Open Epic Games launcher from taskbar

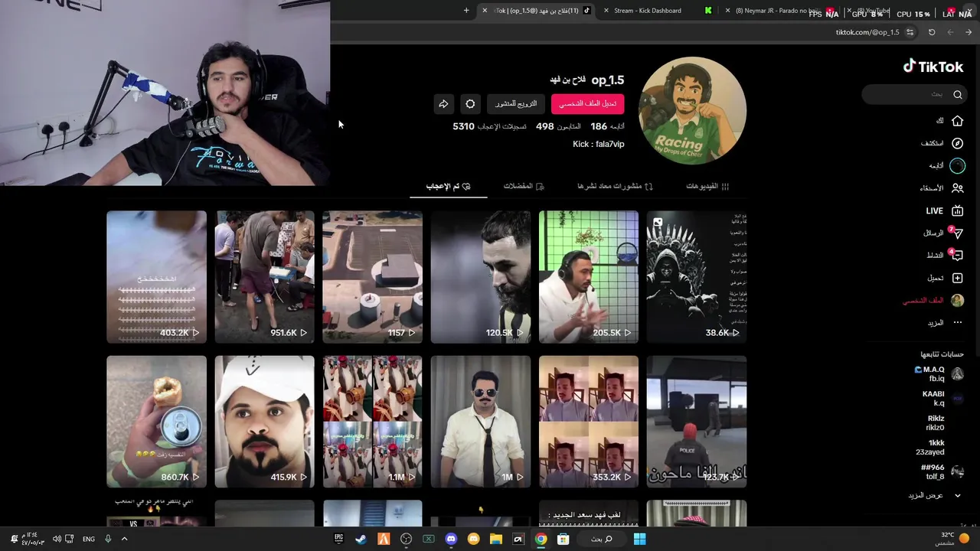click(339, 540)
